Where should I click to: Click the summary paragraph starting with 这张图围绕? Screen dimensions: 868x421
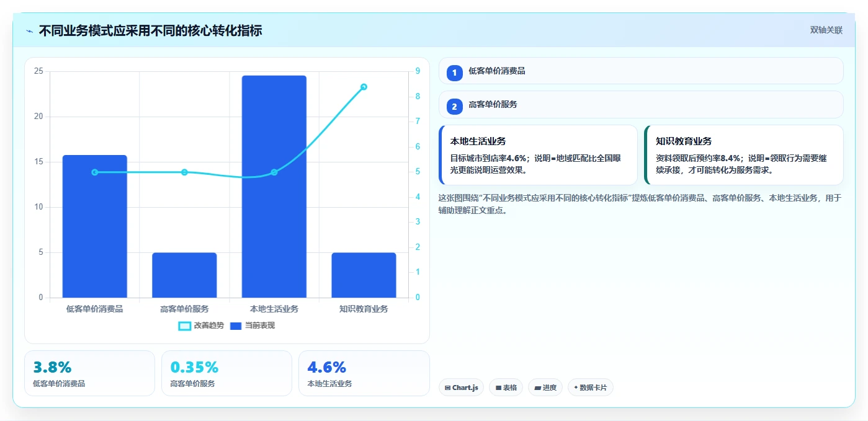point(640,204)
